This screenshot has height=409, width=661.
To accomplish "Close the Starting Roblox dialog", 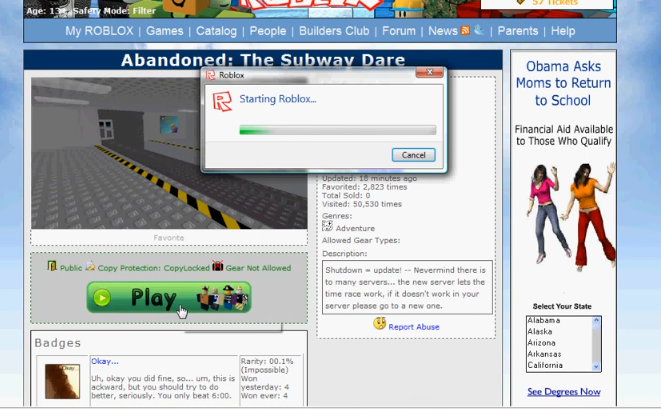I will pos(430,73).
